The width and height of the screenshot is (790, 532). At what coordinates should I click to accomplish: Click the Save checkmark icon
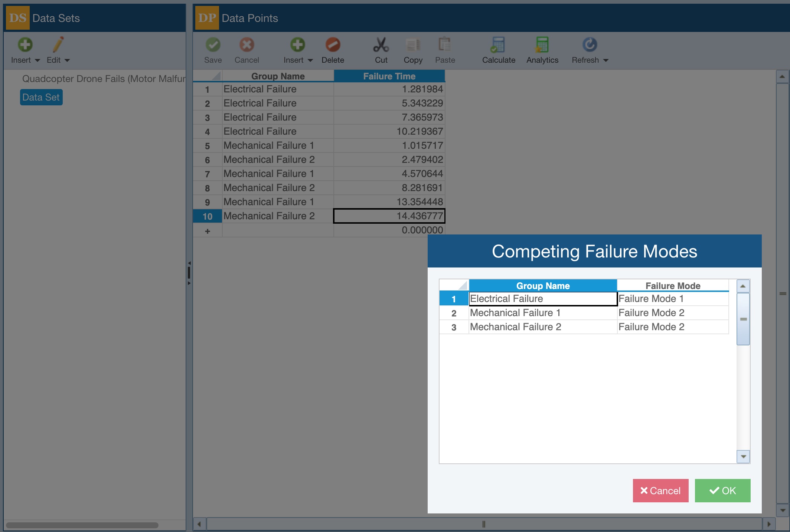[213, 45]
